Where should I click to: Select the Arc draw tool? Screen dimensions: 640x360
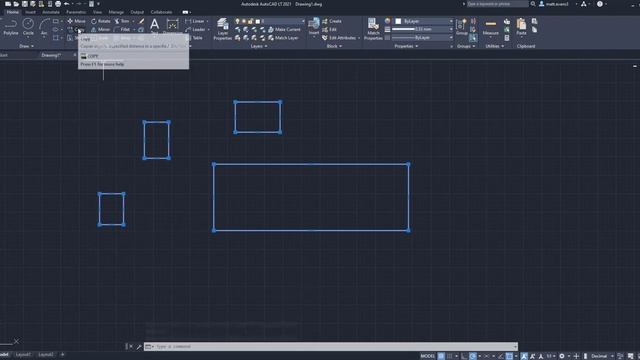click(44, 27)
